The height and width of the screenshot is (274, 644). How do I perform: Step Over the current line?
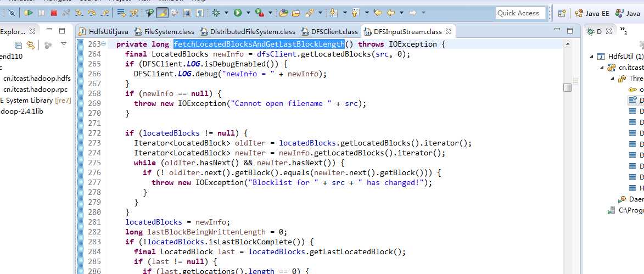[92, 13]
